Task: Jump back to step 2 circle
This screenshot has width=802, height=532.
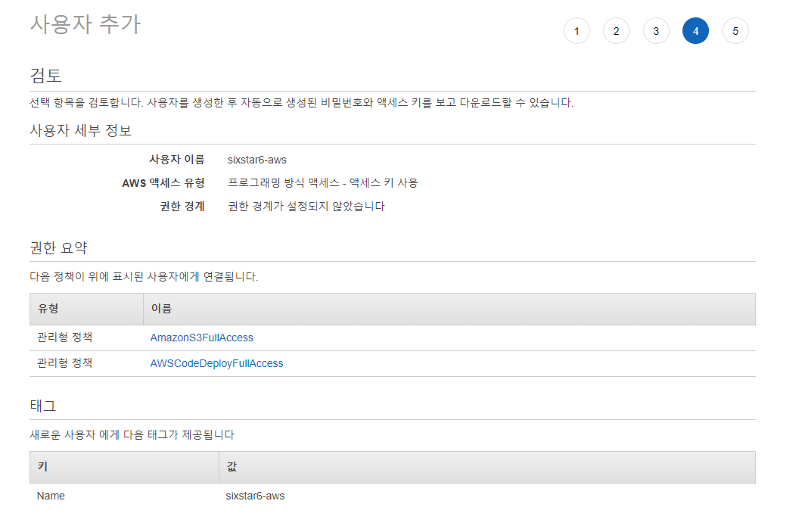Action: point(616,31)
